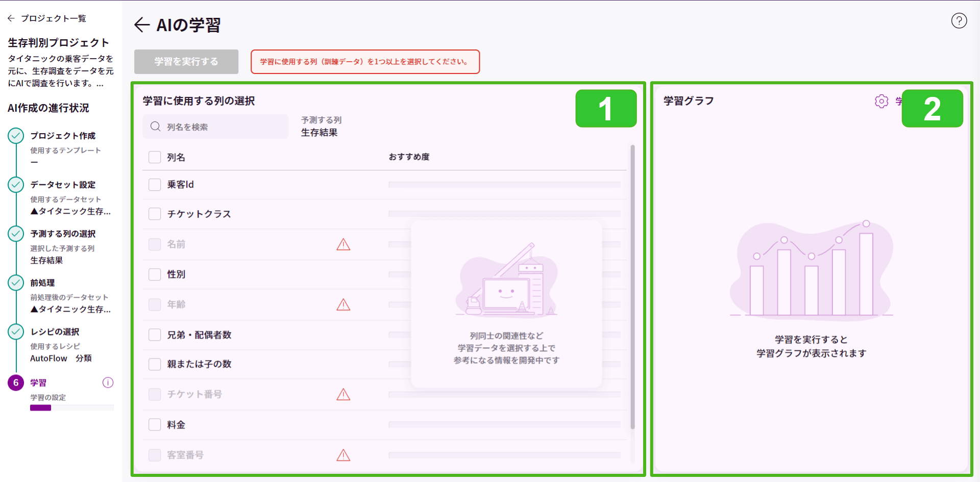
Task: Click the AutoFlow 分類 recipe text
Action: (61, 358)
